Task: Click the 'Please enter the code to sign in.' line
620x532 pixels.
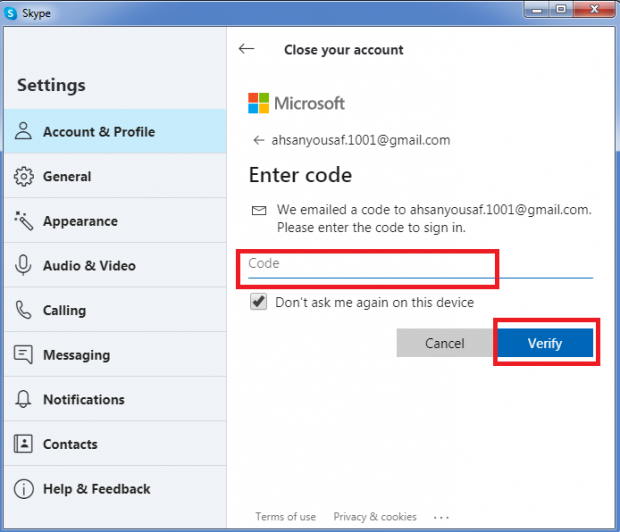Action: [x=371, y=228]
